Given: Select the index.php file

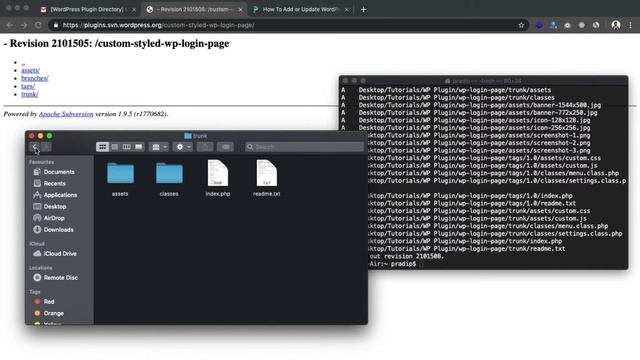Looking at the screenshot, I should [218, 178].
